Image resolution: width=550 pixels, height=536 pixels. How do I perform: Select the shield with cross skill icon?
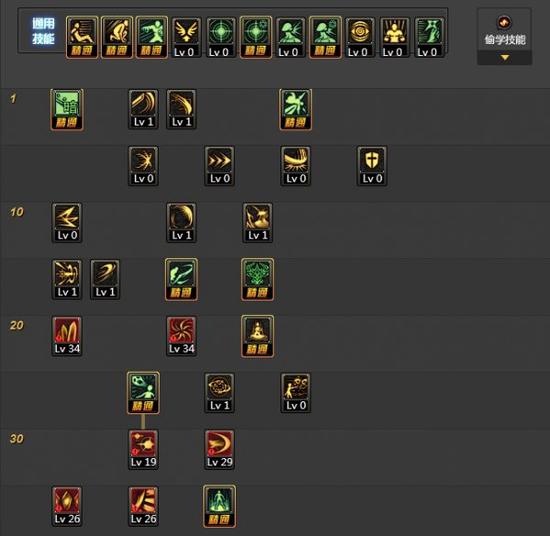coord(372,166)
